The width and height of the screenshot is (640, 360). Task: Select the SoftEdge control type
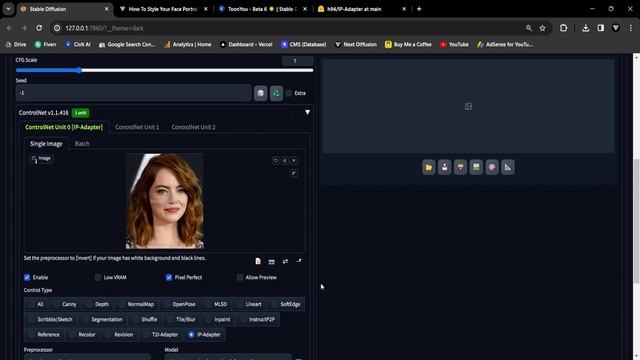tap(286, 304)
